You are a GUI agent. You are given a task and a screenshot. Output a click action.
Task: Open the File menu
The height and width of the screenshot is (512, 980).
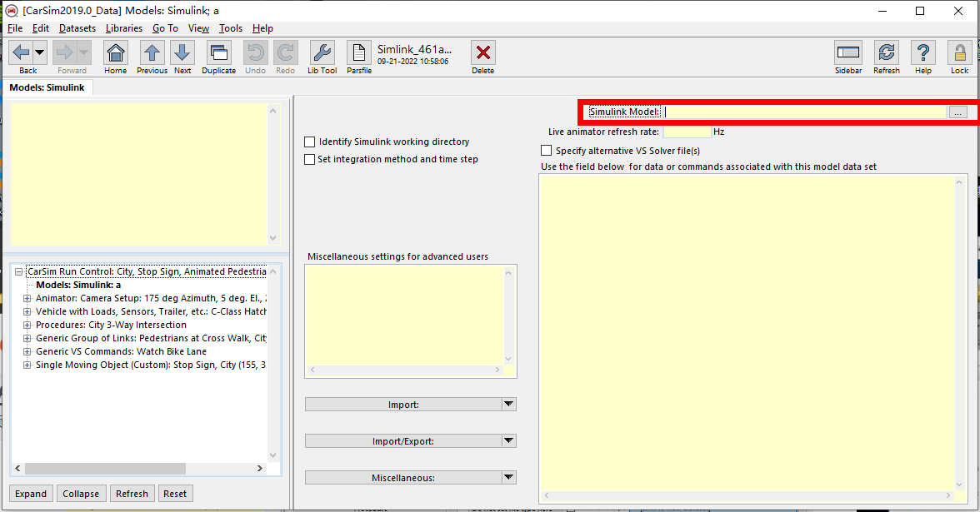15,28
